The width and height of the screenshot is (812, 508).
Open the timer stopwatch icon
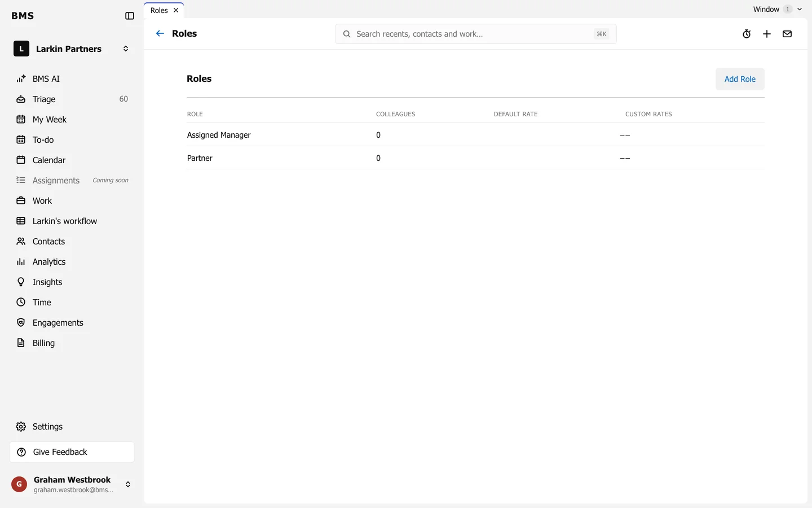point(747,34)
